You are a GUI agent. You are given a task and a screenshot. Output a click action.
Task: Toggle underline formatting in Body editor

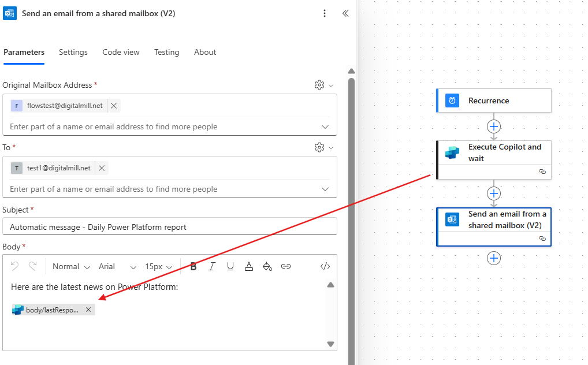click(x=230, y=266)
